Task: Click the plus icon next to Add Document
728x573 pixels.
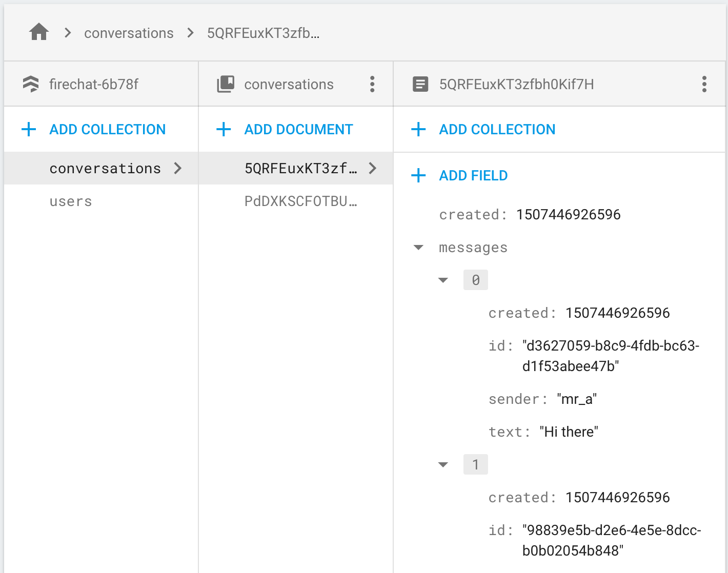Action: coord(224,129)
